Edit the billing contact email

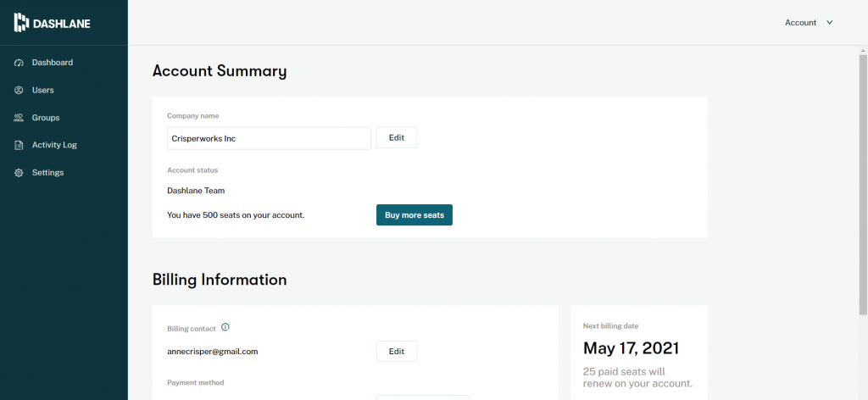click(397, 352)
